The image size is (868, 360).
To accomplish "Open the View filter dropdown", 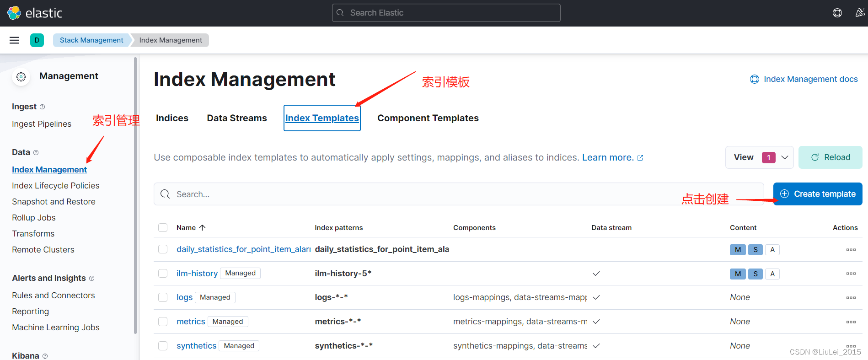I will pos(759,157).
